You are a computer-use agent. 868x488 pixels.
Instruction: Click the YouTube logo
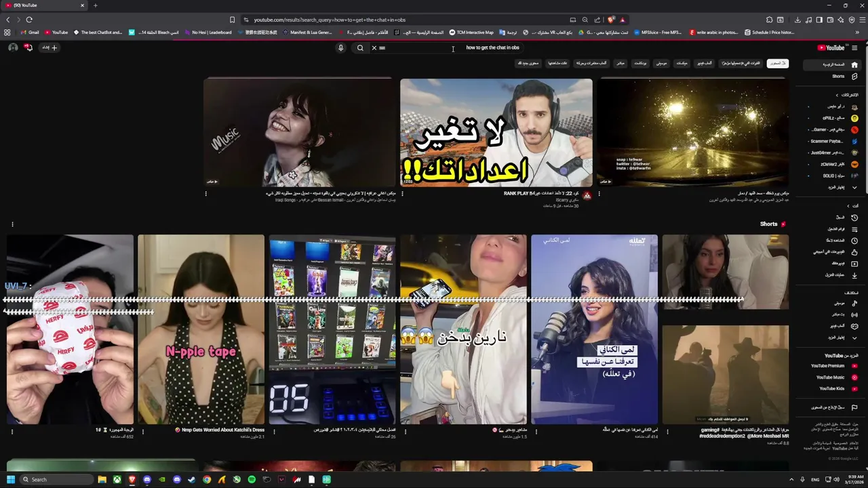[831, 47]
